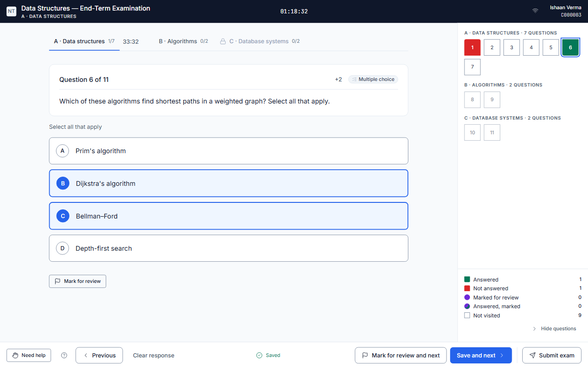
Task: Click the exam timer 01:18:32
Action: tap(294, 11)
